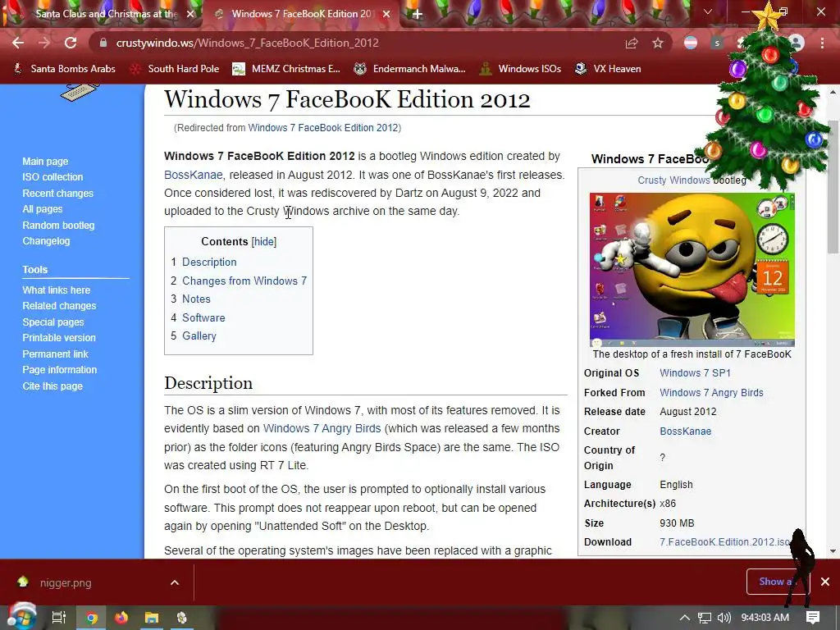Copy the Permanent link entry
This screenshot has width=840, height=630.
pos(55,354)
